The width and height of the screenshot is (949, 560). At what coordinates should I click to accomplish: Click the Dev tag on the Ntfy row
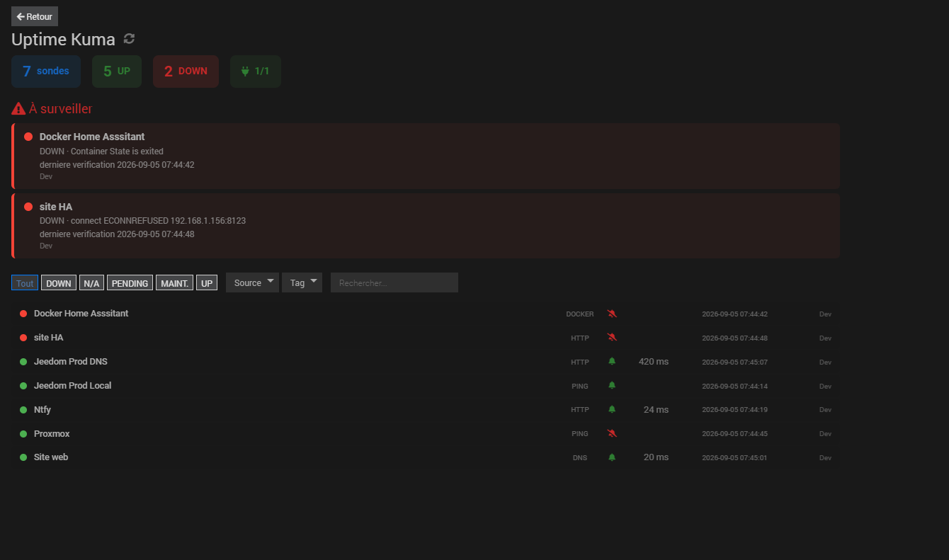825,410
